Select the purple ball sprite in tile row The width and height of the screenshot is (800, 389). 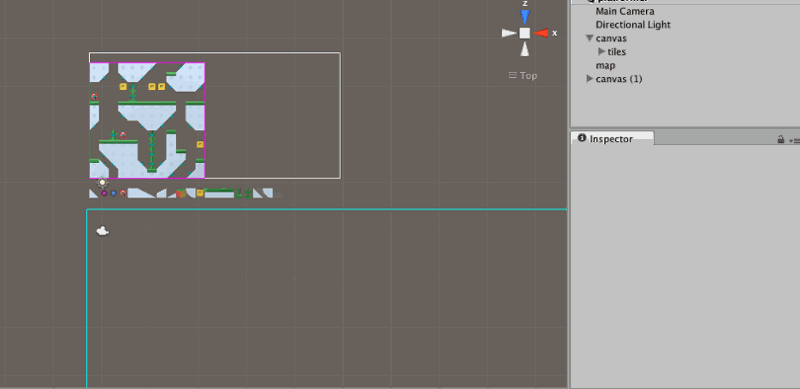(104, 193)
